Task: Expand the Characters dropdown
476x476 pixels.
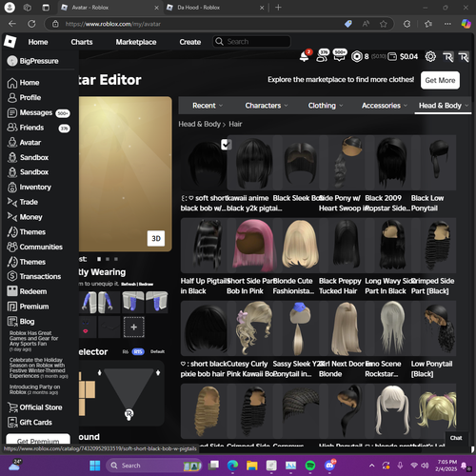Action: click(x=267, y=106)
